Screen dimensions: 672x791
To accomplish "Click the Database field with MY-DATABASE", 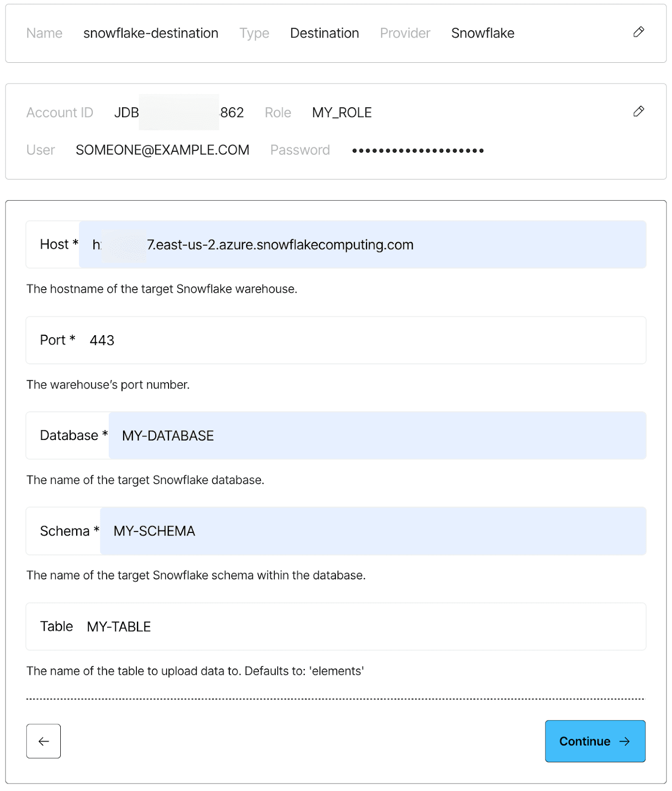I will (x=378, y=436).
